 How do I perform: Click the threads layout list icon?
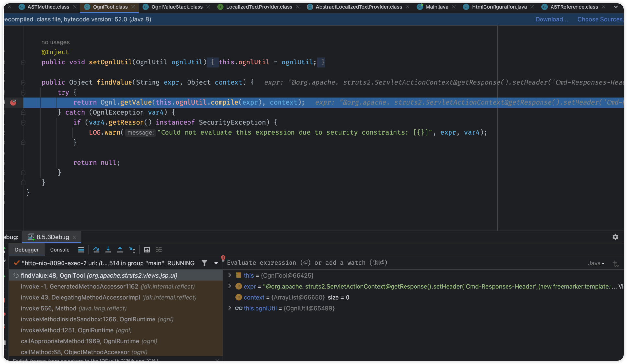(x=81, y=250)
